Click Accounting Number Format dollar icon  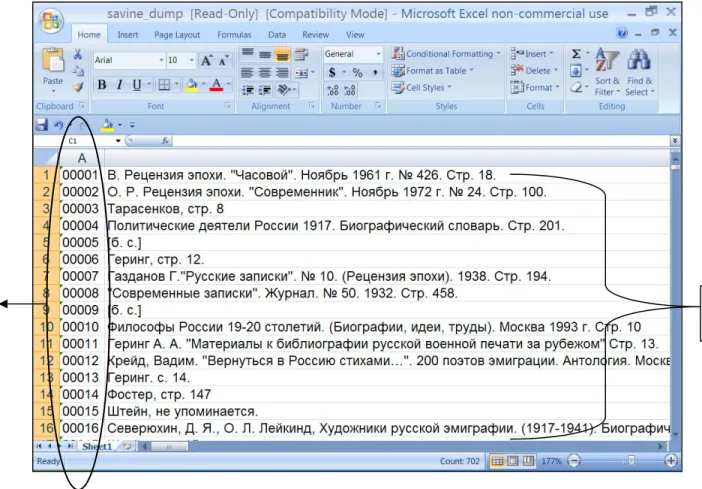pyautogui.click(x=332, y=72)
